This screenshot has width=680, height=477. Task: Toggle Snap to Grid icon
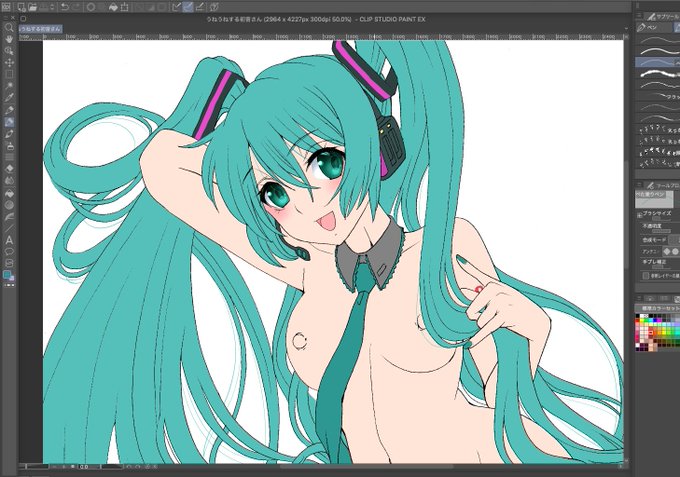pyautogui.click(x=199, y=7)
